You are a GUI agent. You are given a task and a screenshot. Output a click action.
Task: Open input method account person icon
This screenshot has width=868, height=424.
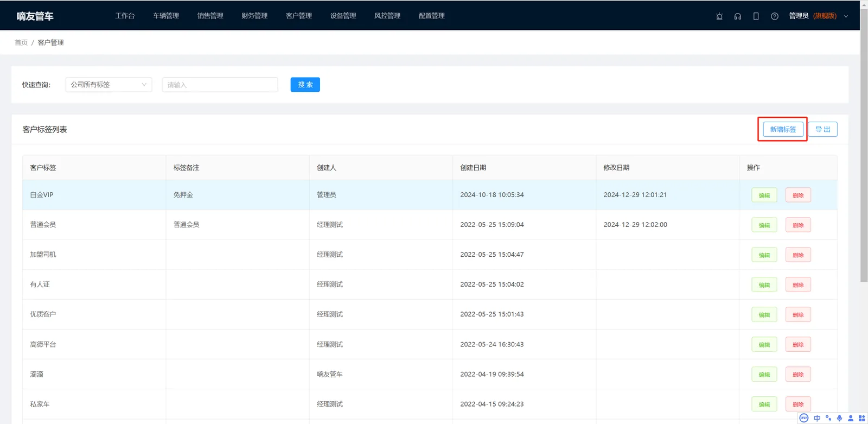(851, 418)
